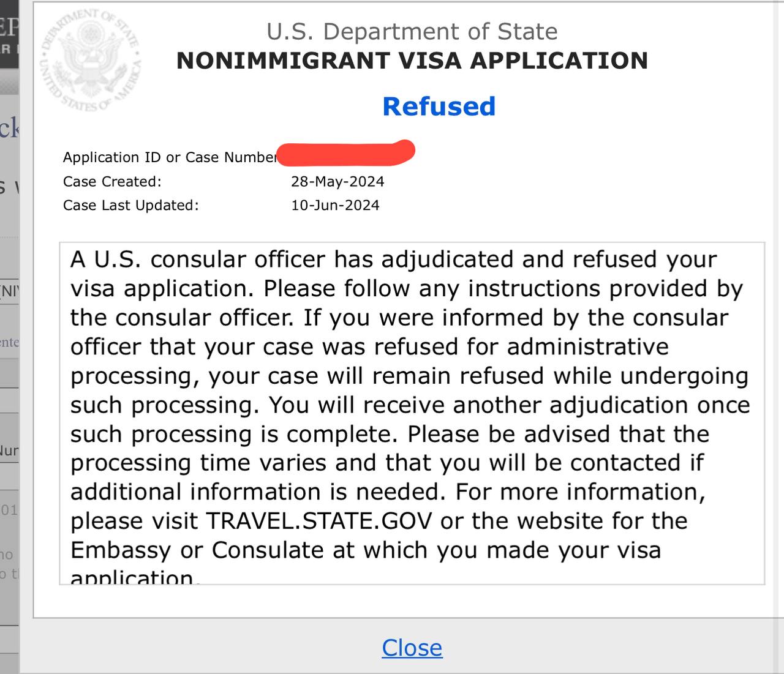
Task: Click the NONIMMIGRANT VISA APPLICATION title
Action: click(412, 61)
